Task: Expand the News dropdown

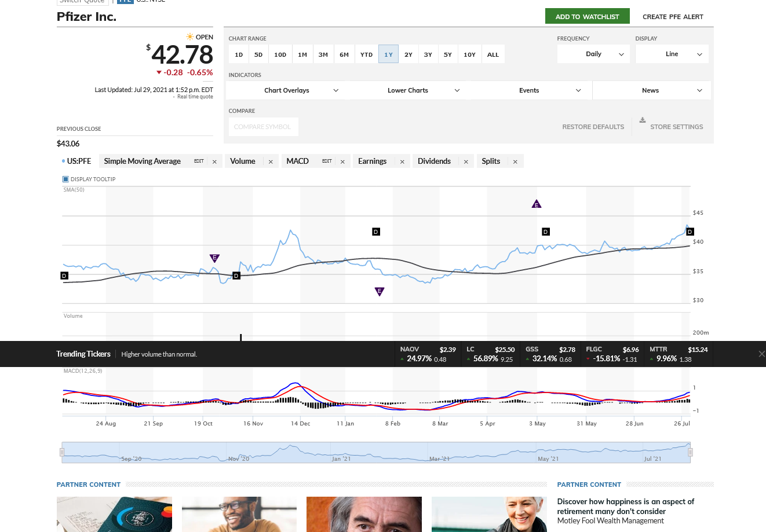Action: tap(651, 90)
